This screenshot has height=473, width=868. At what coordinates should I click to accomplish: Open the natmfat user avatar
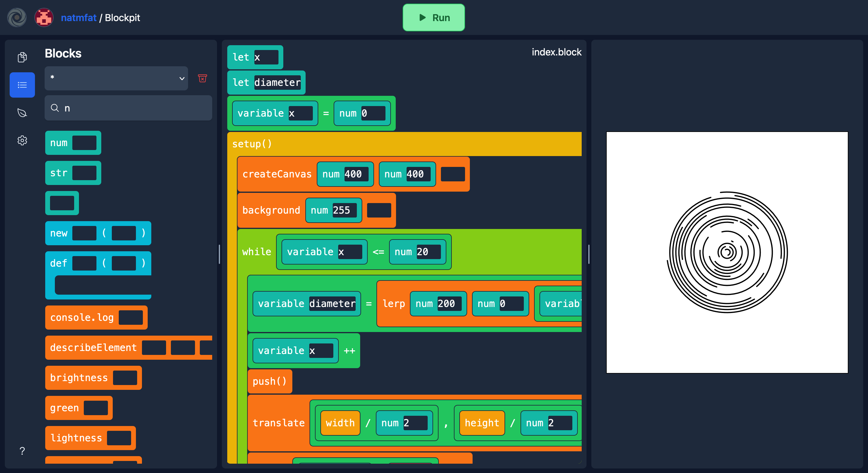(x=44, y=17)
